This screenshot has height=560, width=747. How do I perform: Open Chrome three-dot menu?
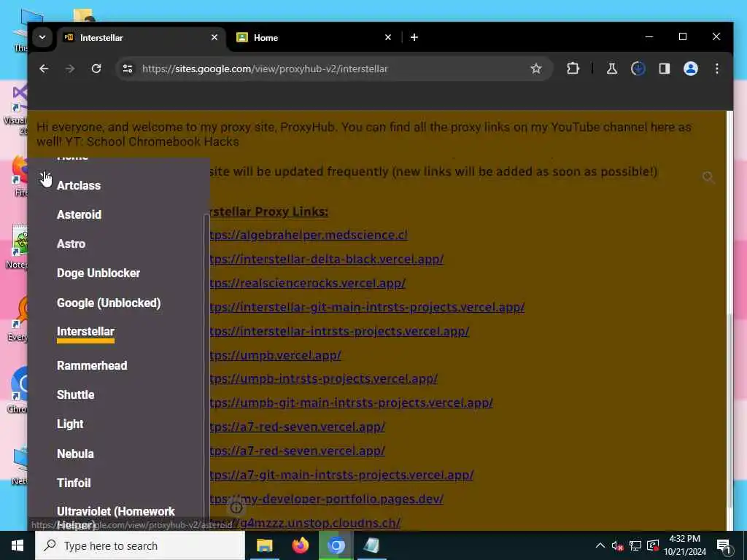click(716, 69)
